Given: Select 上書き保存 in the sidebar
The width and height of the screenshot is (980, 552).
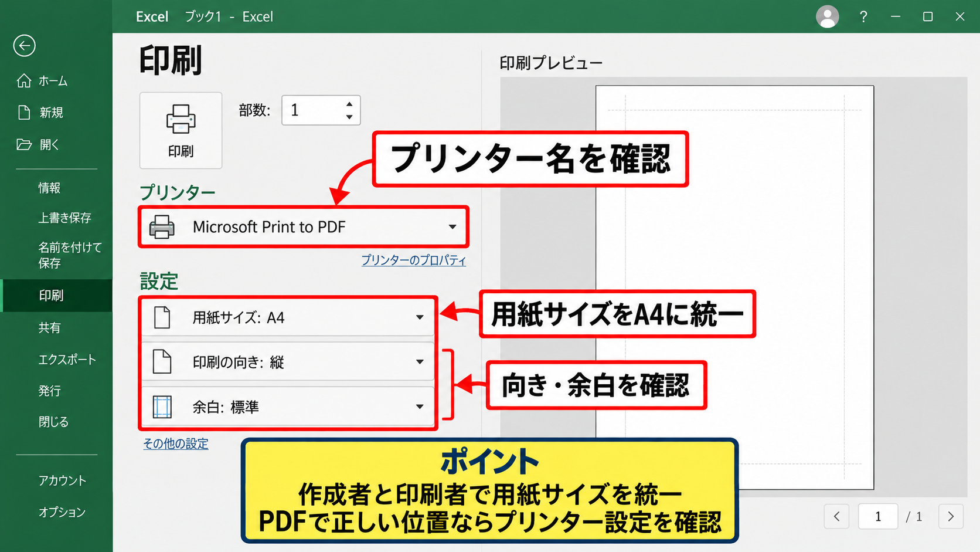Looking at the screenshot, I should tap(64, 218).
